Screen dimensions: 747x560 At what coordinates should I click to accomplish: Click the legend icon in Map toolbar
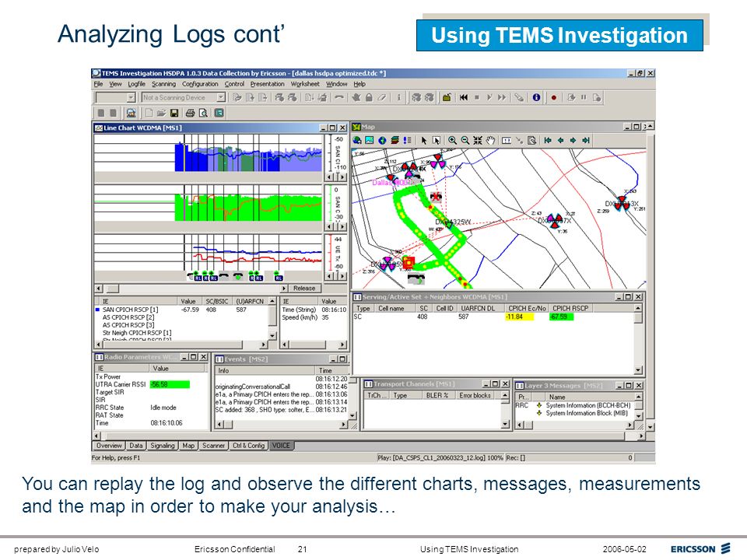click(407, 141)
